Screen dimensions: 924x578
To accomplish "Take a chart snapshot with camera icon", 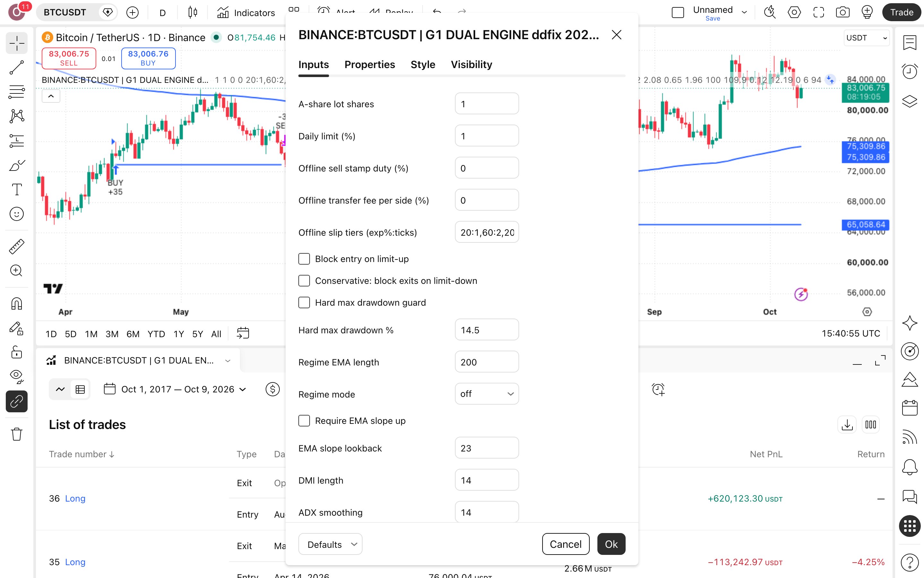I will coord(842,12).
